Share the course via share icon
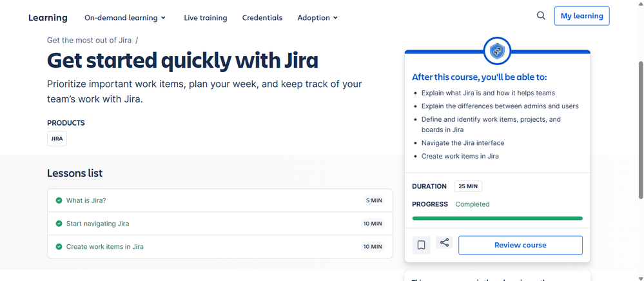 tap(444, 242)
